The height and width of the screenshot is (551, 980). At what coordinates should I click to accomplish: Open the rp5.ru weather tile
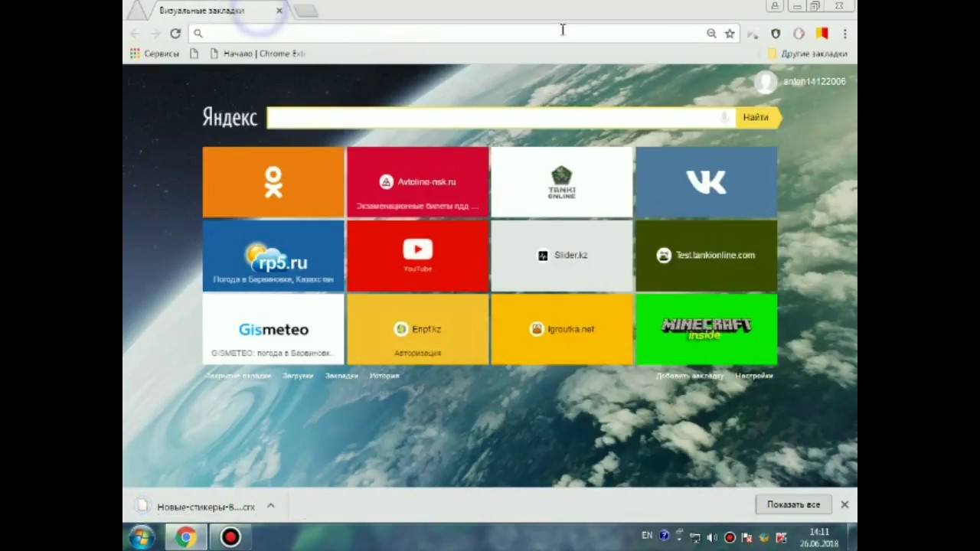(273, 256)
